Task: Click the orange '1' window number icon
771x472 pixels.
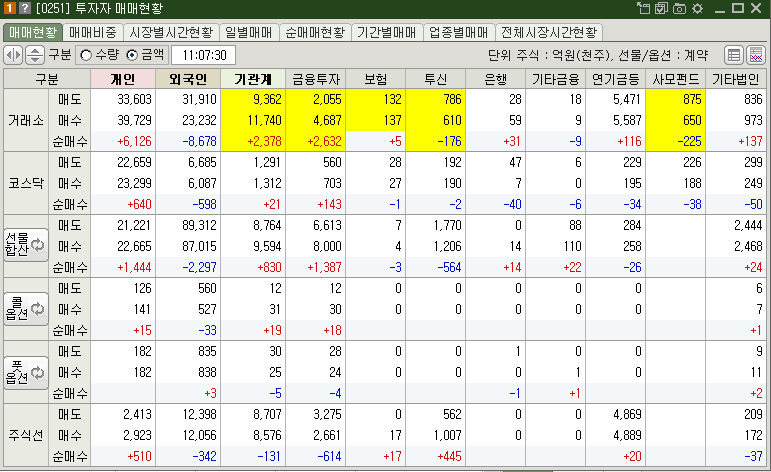Action: tap(9, 8)
